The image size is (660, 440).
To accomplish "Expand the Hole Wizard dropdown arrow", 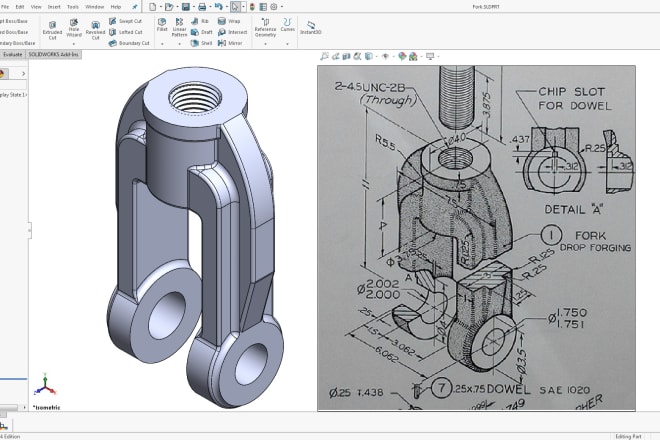I will [x=74, y=44].
